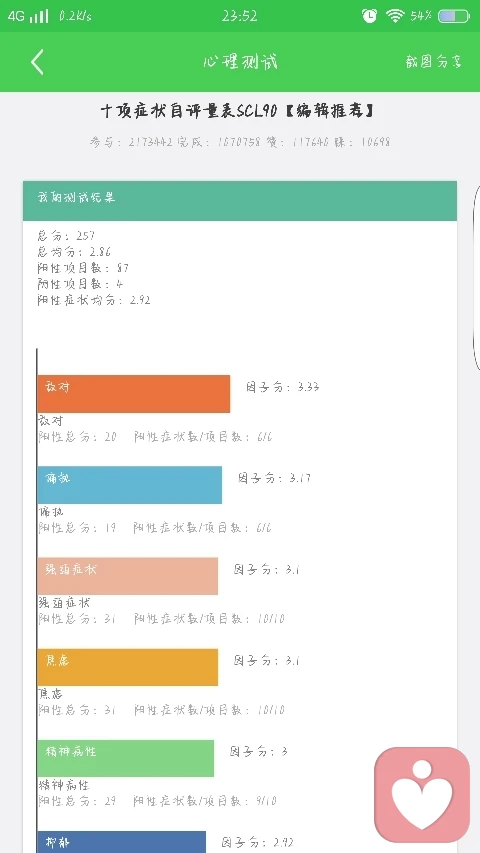Select the green 精神病性 factor bar

pyautogui.click(x=126, y=758)
